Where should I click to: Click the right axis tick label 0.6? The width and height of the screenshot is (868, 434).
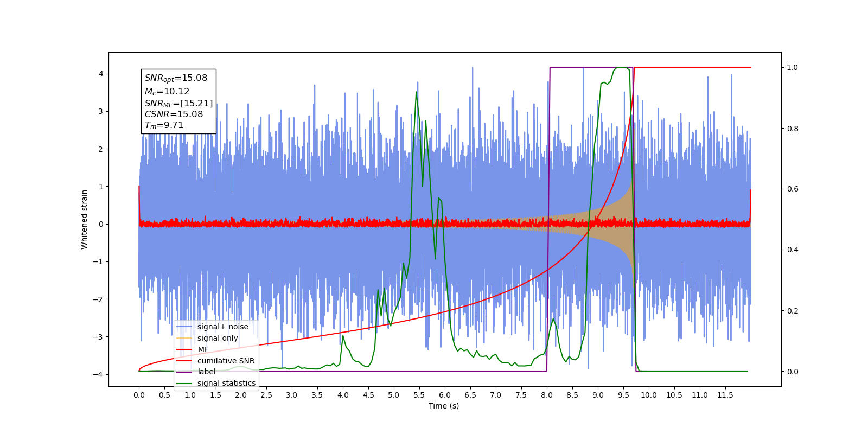793,189
